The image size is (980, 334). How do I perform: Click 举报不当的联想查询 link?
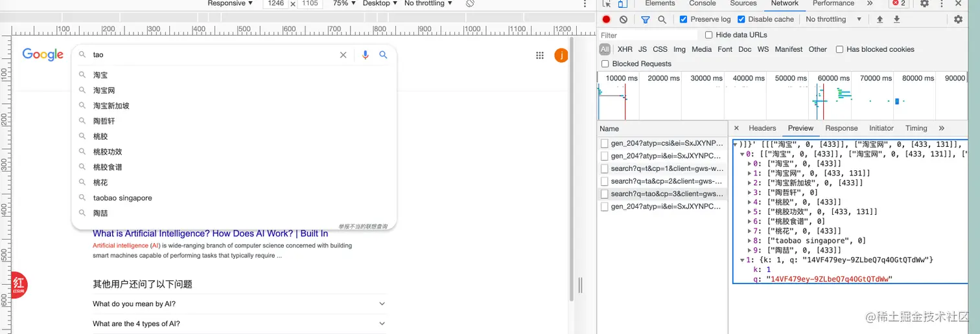363,227
